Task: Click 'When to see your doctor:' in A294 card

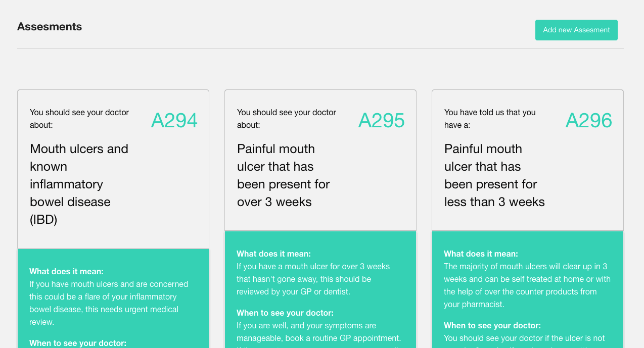Action: click(78, 343)
